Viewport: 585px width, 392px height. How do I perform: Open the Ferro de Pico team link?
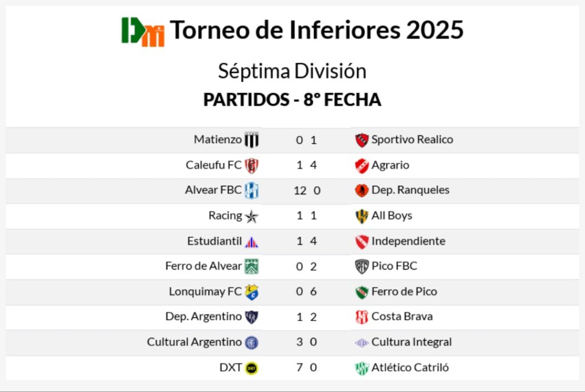(x=404, y=291)
